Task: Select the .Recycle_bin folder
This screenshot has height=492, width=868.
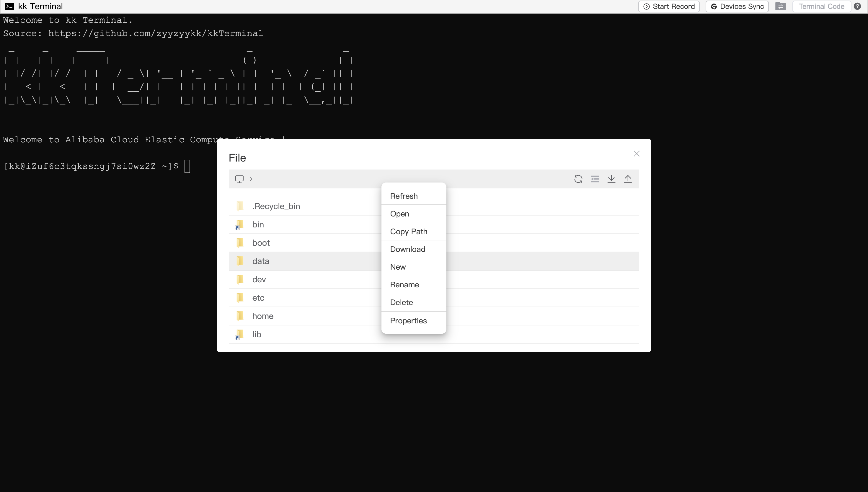Action: [x=276, y=206]
